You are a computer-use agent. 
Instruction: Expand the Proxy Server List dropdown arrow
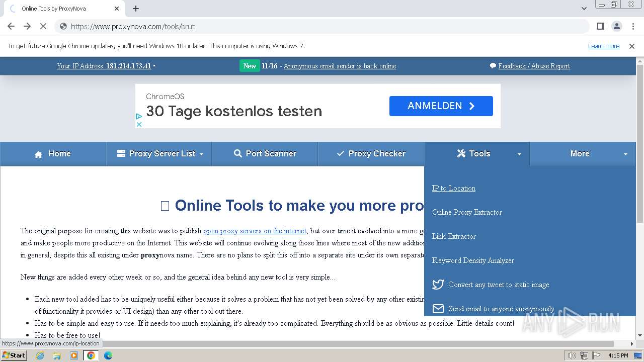(201, 154)
